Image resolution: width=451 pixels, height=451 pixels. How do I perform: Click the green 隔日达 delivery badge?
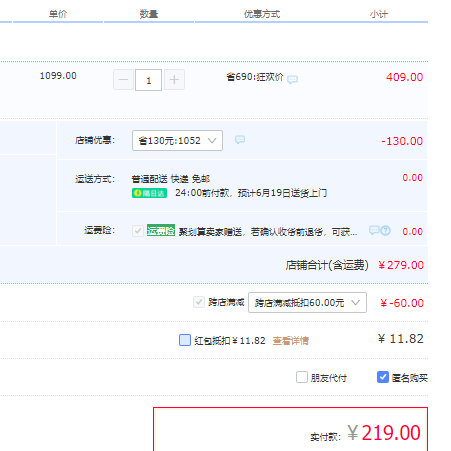pos(149,193)
